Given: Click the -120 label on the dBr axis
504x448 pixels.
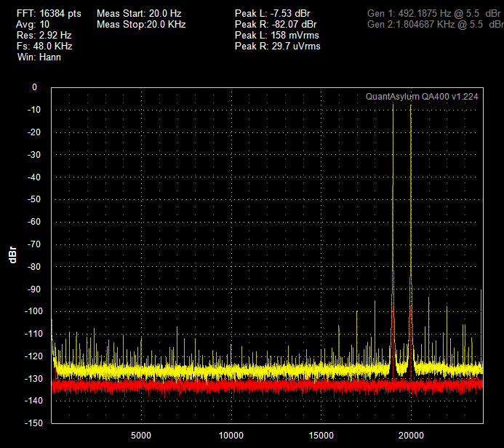Looking at the screenshot, I should 33,356.
